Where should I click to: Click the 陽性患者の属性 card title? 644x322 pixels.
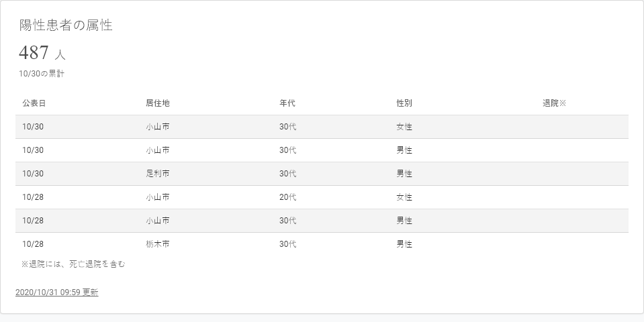66,25
